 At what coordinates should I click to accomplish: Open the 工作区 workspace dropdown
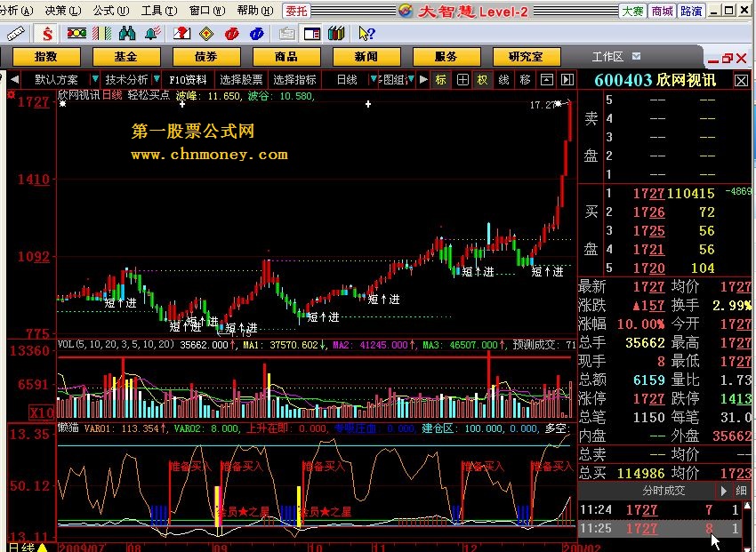[637, 56]
